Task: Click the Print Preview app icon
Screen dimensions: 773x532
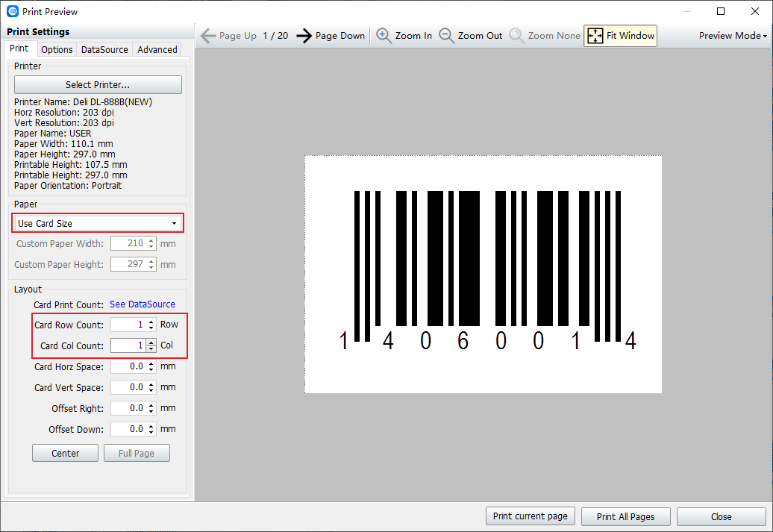Action: 13,11
